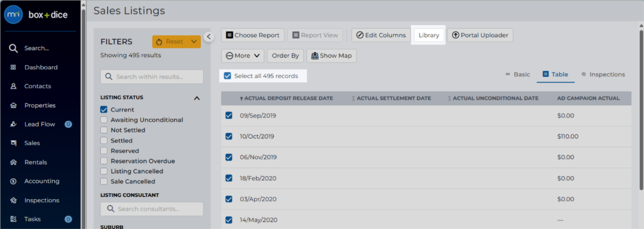This screenshot has width=644, height=229.
Task: Click the MRI logo icon
Action: pos(13,15)
